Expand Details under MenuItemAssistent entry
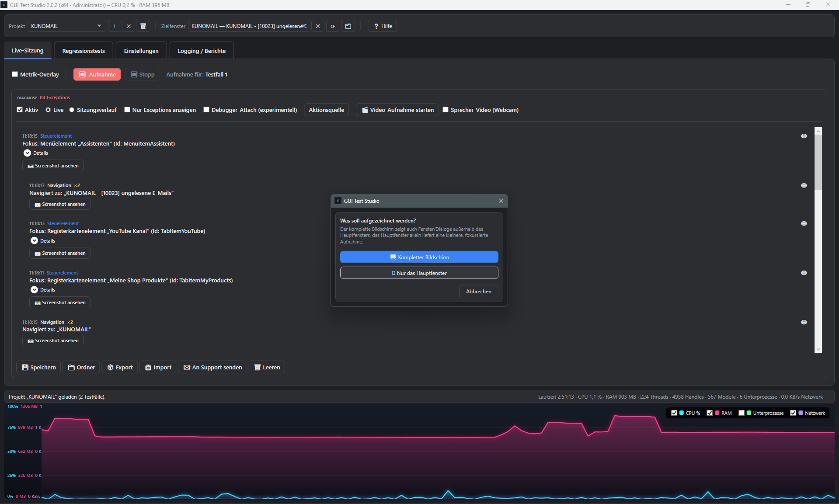Screen dimensions: 839x504 (27, 153)
